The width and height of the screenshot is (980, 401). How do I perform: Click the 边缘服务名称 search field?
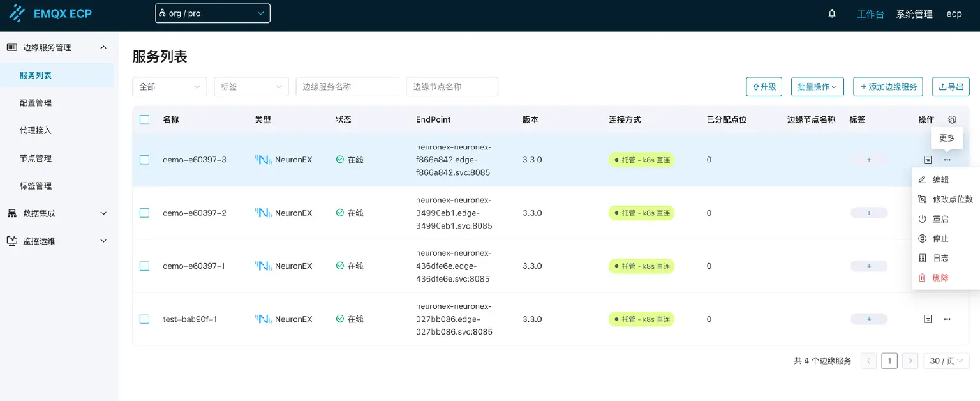(347, 86)
